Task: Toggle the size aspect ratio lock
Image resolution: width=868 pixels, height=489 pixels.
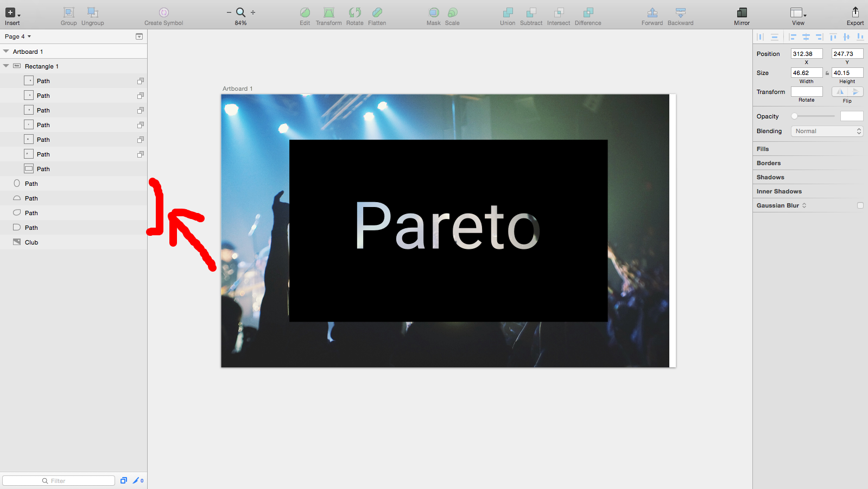Action: 827,73
